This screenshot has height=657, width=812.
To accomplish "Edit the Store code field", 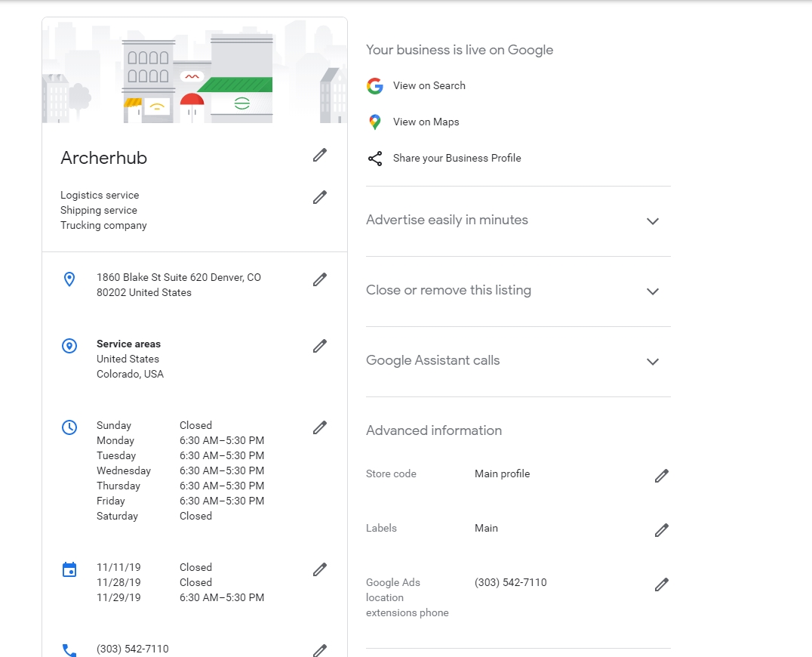I will [x=662, y=476].
